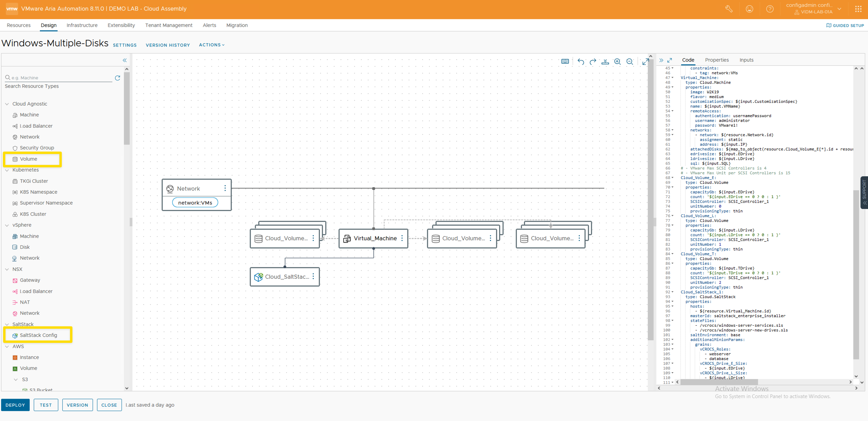Click the download template icon
The height and width of the screenshot is (421, 868).
click(x=605, y=62)
